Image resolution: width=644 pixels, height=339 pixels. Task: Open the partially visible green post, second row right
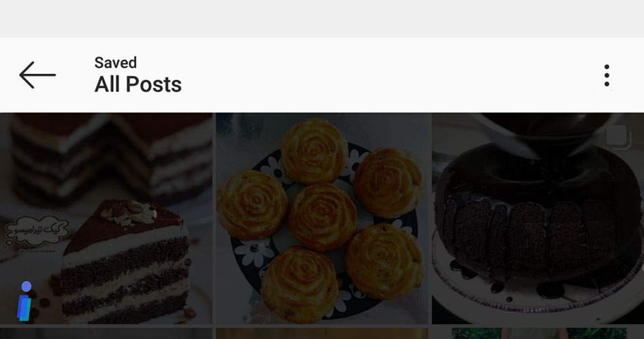click(x=538, y=334)
